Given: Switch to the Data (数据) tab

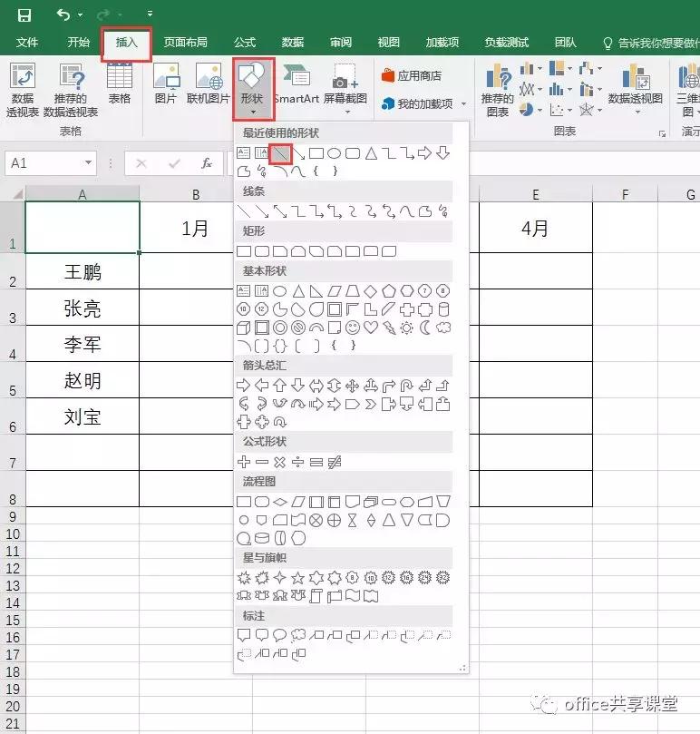Looking at the screenshot, I should 293,43.
